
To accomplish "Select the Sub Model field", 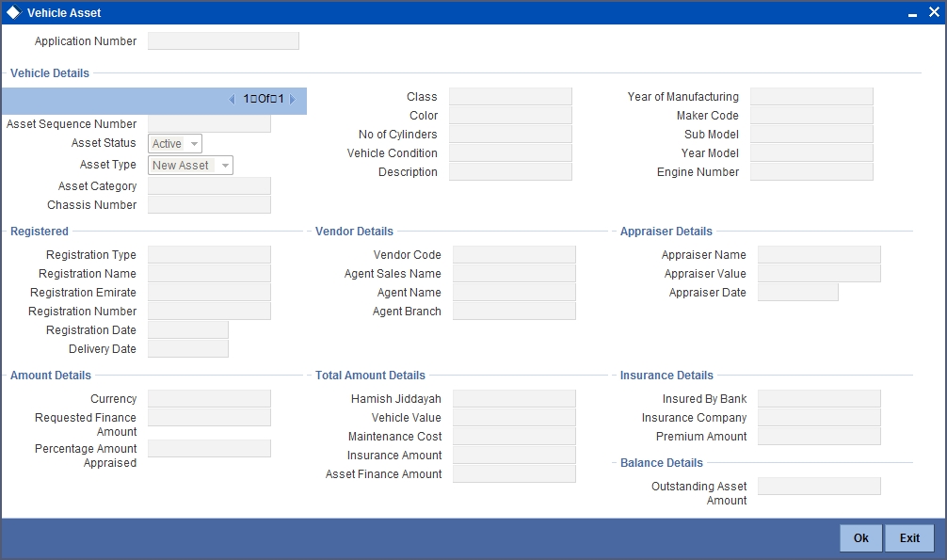I will click(x=811, y=134).
